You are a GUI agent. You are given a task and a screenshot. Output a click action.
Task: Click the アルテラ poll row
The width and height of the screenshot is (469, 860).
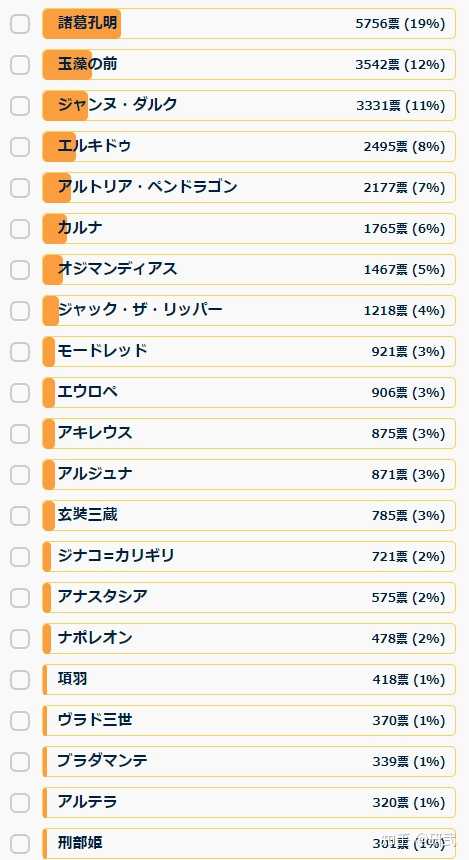click(x=249, y=802)
